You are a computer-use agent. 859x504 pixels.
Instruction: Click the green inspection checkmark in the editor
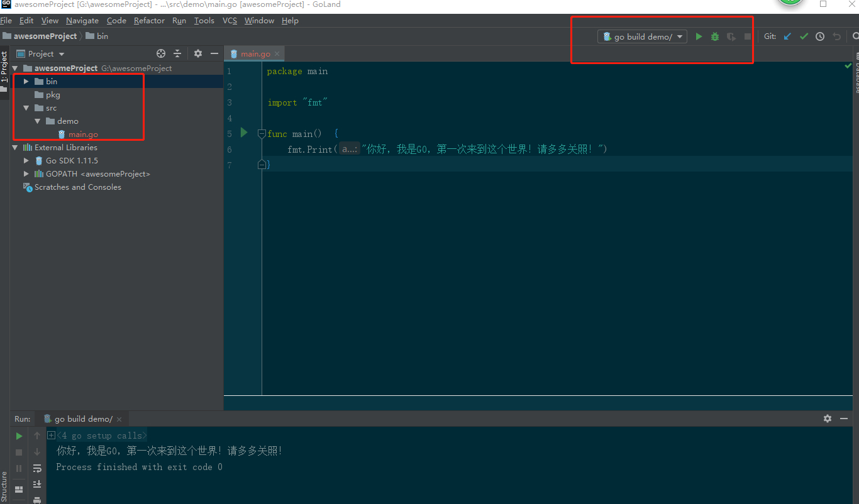[x=848, y=65]
